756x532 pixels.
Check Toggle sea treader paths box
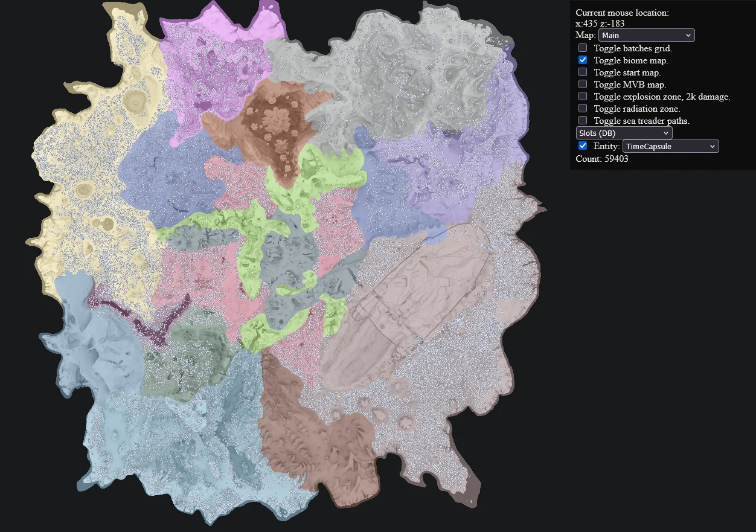583,120
